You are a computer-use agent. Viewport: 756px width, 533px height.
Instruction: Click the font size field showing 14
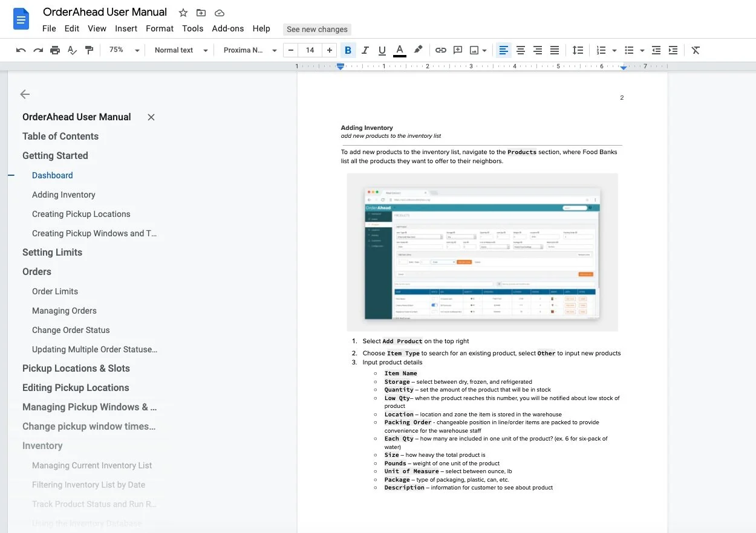point(310,50)
